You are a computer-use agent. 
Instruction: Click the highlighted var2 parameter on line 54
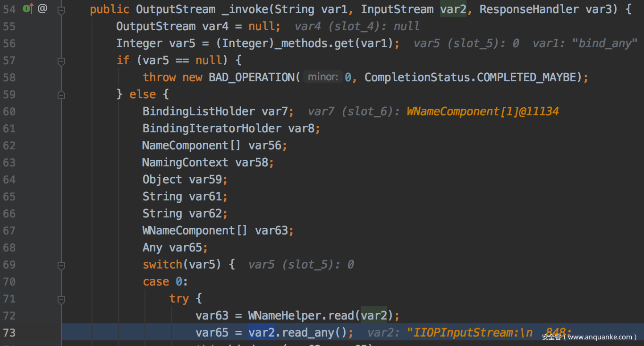point(453,9)
